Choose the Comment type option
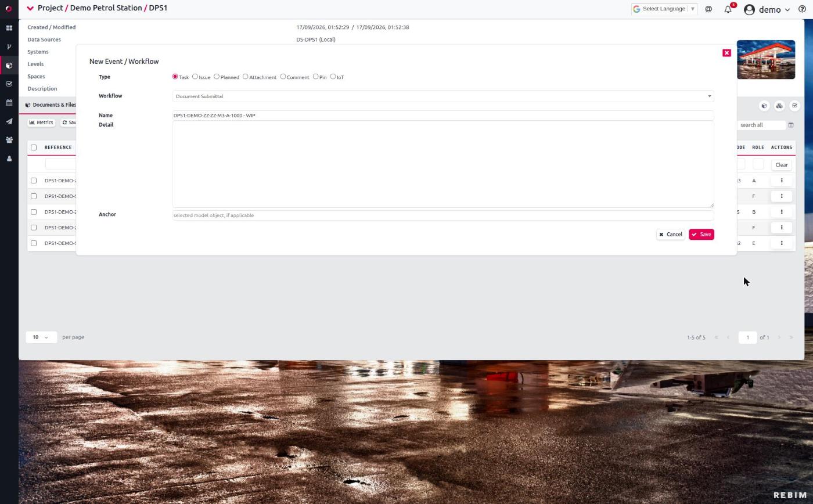 coord(283,77)
